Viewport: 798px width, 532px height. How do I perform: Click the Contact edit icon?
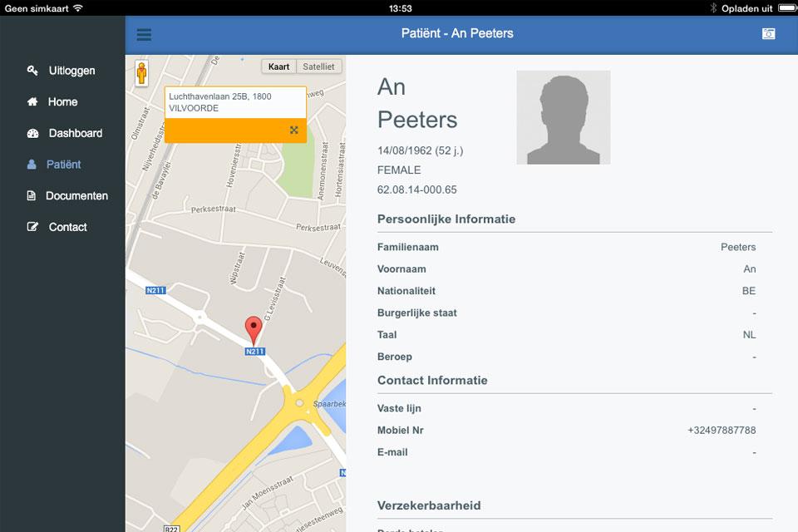(32, 227)
